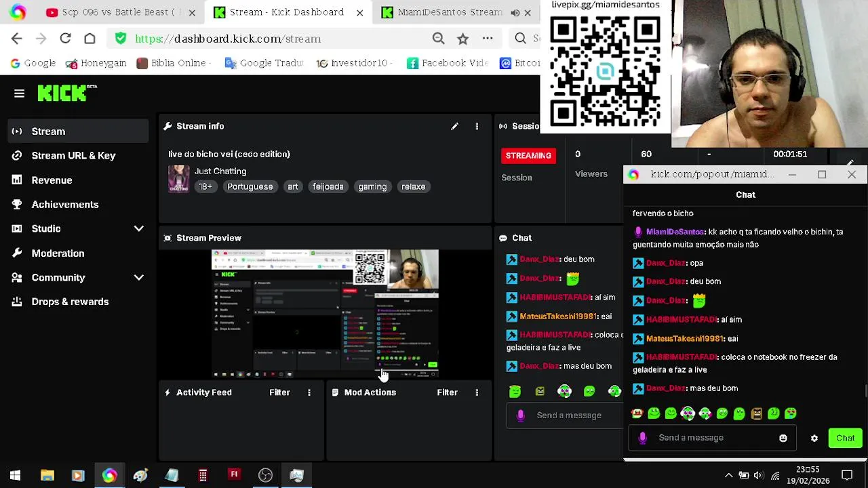868x488 pixels.
Task: Click Just Chatting category thumbnail
Action: coord(179,179)
